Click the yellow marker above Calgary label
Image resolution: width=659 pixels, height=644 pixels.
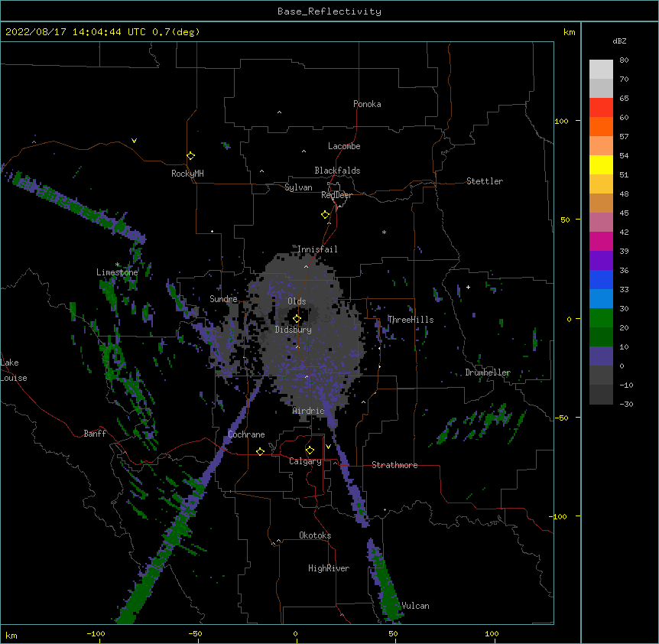(310, 450)
